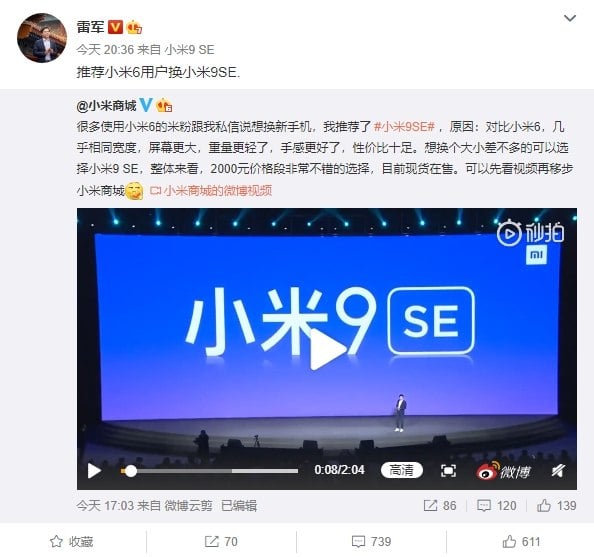Toggle the muted speaker icon

pyautogui.click(x=558, y=471)
